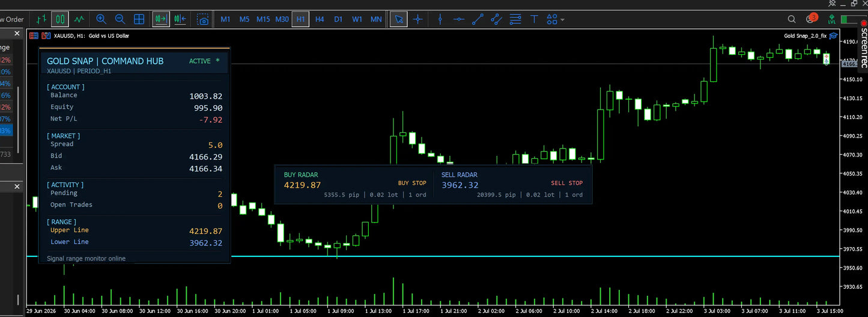
Task: Select the active H1 timeframe
Action: (x=300, y=19)
